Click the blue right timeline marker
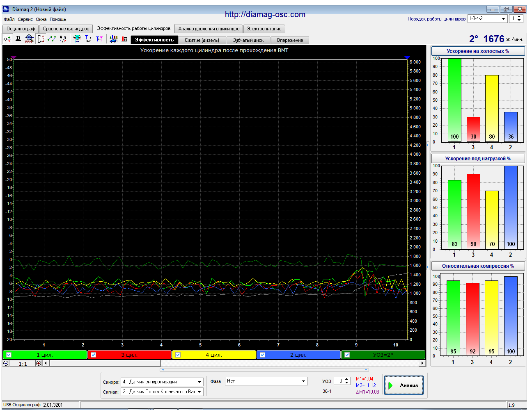The width and height of the screenshot is (532, 410). (407, 57)
